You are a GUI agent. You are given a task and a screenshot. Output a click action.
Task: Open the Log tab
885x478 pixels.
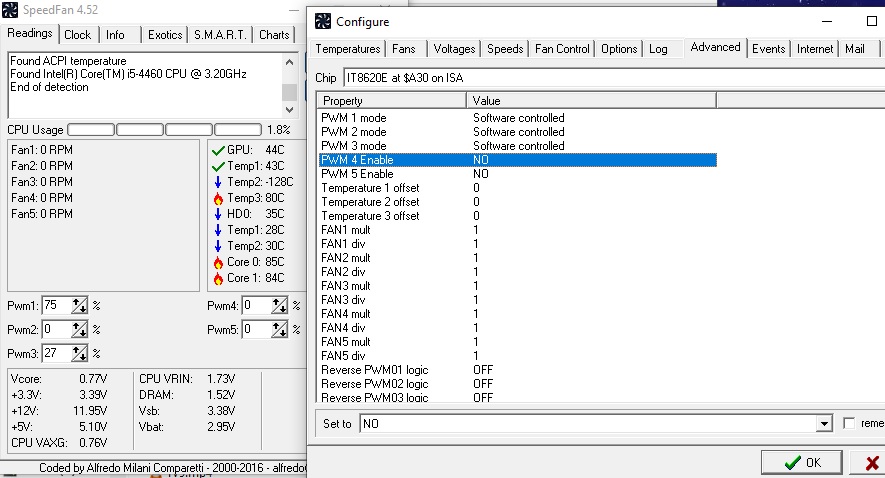(x=658, y=49)
